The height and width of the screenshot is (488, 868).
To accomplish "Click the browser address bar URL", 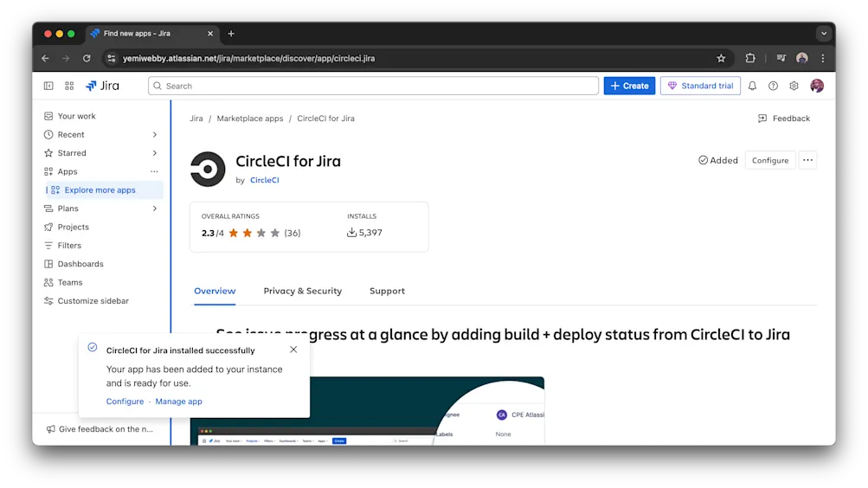I will click(248, 58).
